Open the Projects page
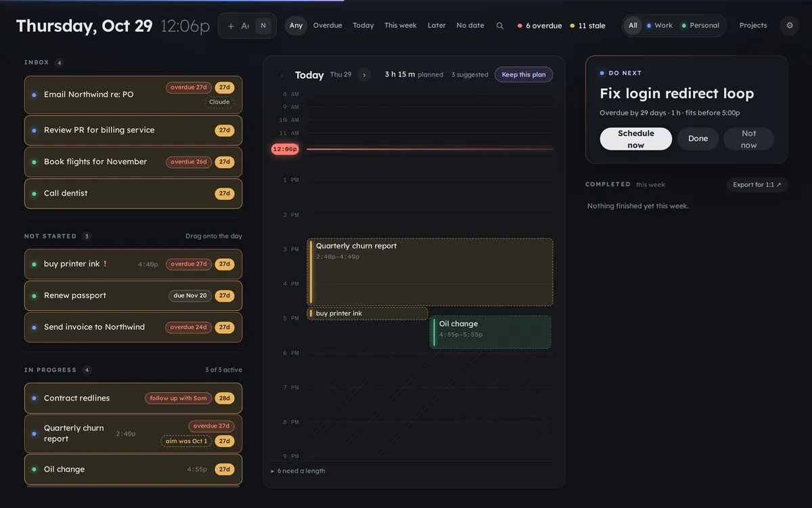The image size is (812, 508). click(x=753, y=26)
